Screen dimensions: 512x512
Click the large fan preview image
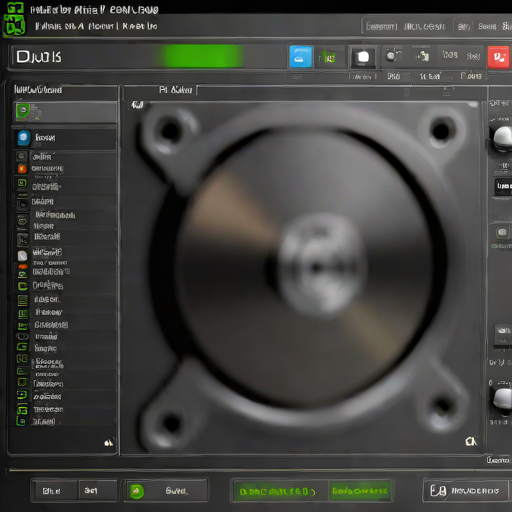303,277
